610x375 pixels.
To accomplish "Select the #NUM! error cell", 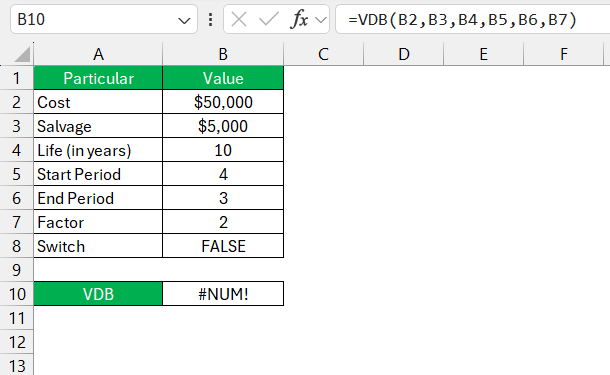I will [223, 294].
